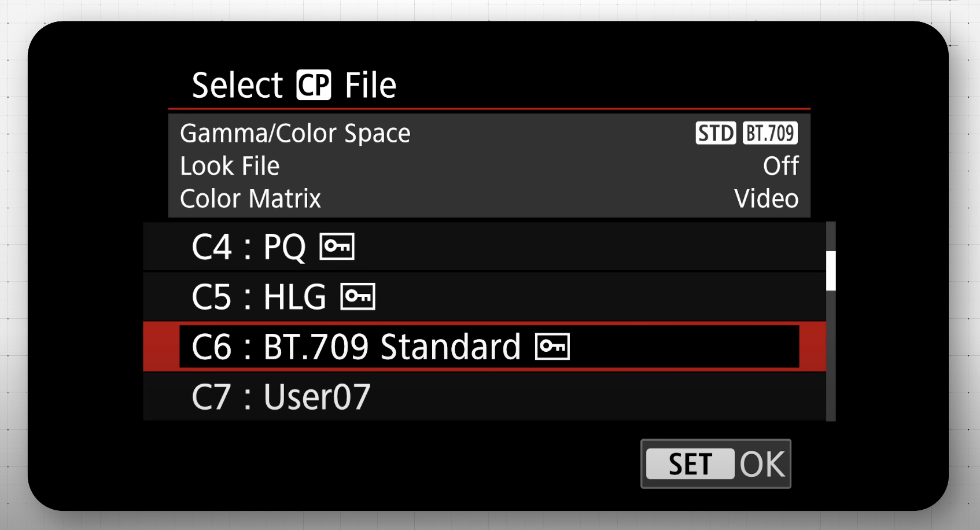
Task: Click the key icon next to C5 : HLG
Action: pos(358,297)
